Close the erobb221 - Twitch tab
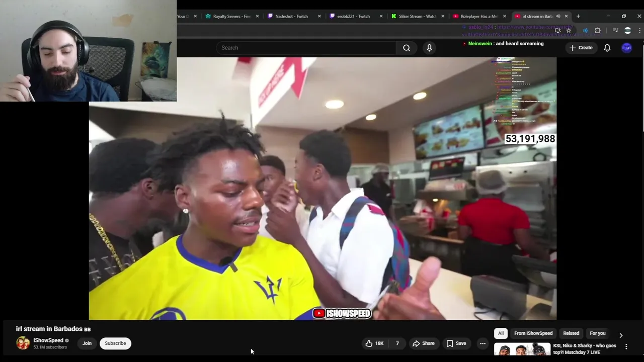 click(x=381, y=16)
